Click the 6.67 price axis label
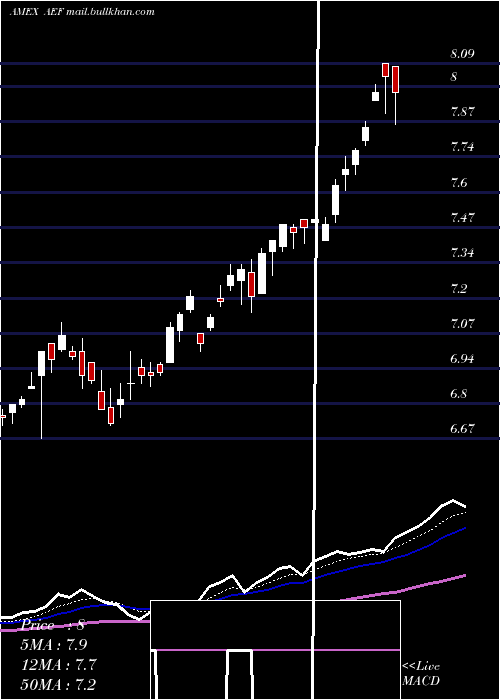The image size is (500, 700). pos(462,429)
